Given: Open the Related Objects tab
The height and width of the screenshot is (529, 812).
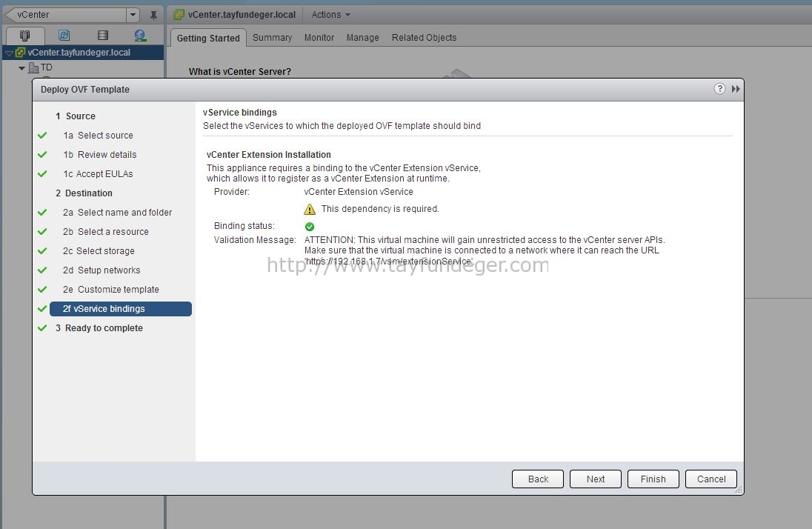Looking at the screenshot, I should (x=424, y=37).
